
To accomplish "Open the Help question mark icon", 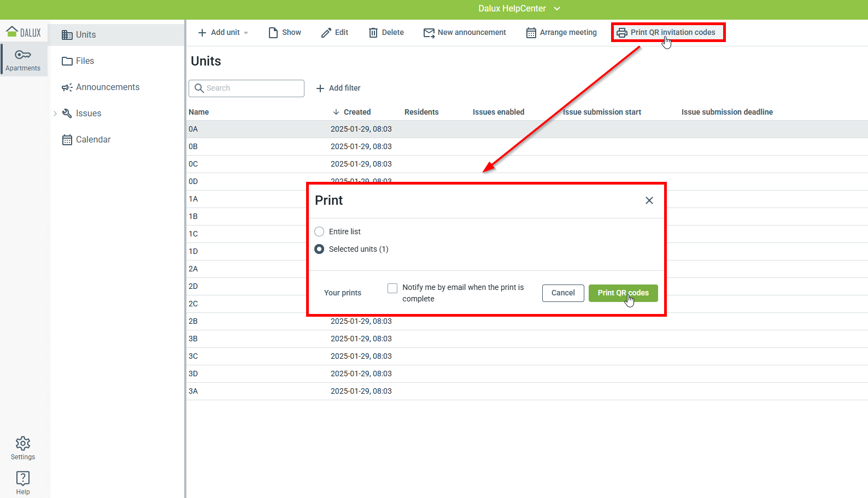I will tap(23, 478).
